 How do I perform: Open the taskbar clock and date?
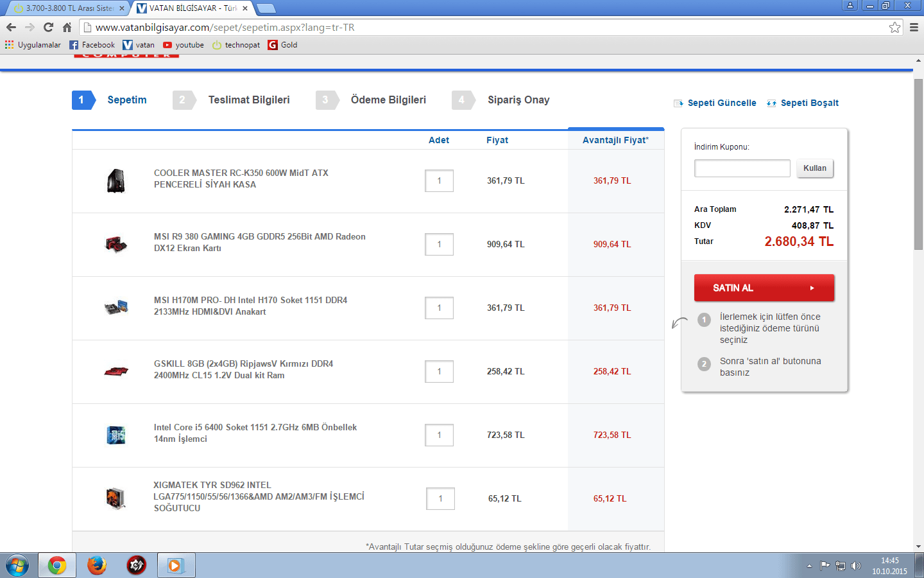coord(889,566)
